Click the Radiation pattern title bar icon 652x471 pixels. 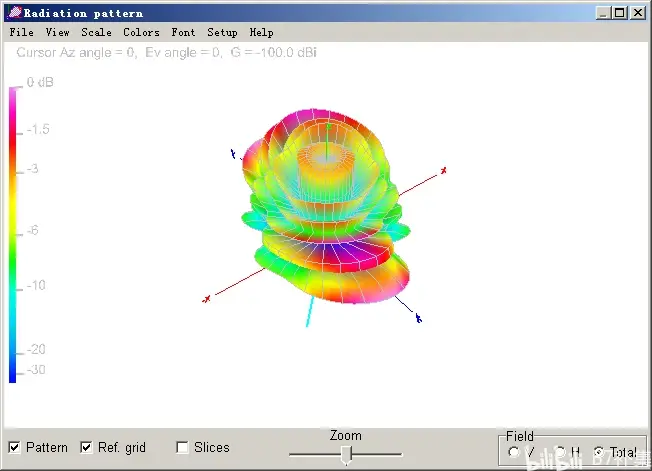(x=13, y=13)
